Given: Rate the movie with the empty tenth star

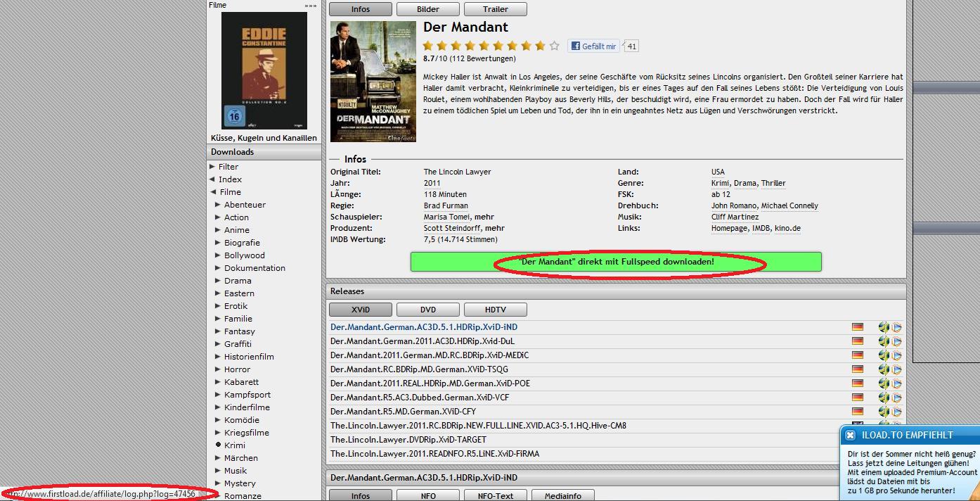Looking at the screenshot, I should coord(554,46).
